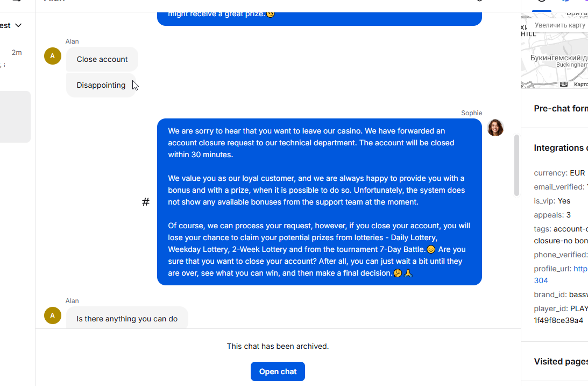Click the "Увеличить карту" map button
The image size is (588, 386).
(559, 25)
